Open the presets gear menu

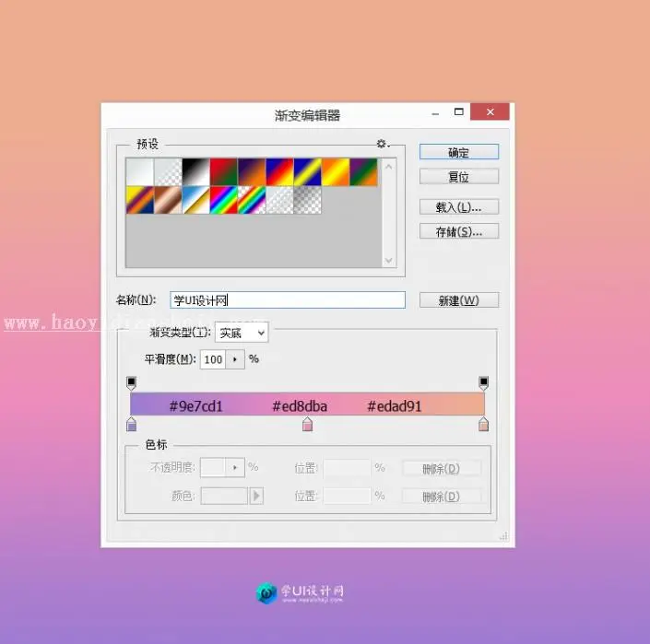click(x=383, y=144)
